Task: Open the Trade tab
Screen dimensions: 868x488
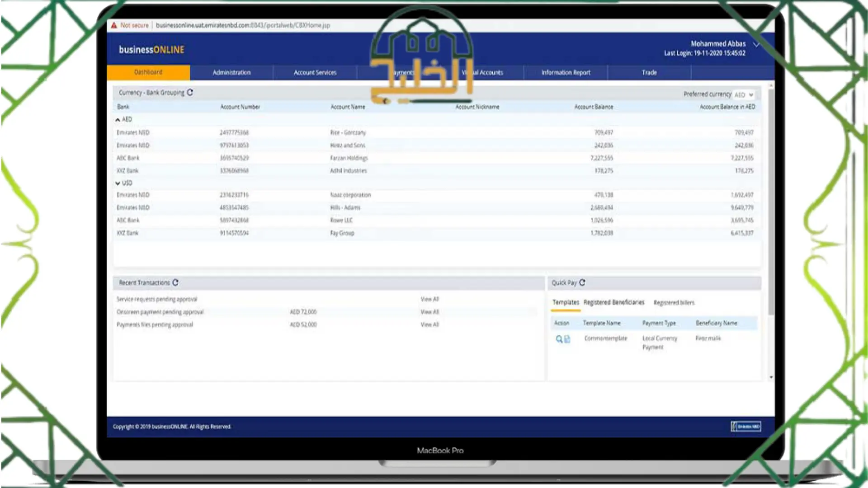Action: click(649, 72)
